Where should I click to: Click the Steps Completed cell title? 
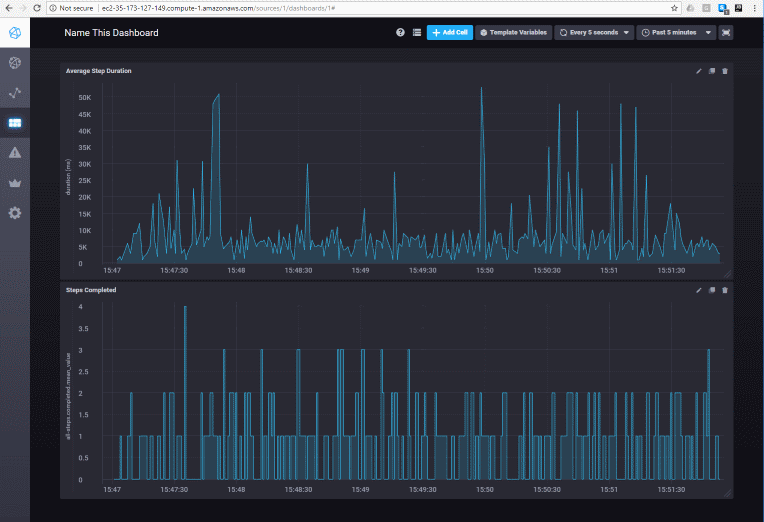tap(91, 290)
